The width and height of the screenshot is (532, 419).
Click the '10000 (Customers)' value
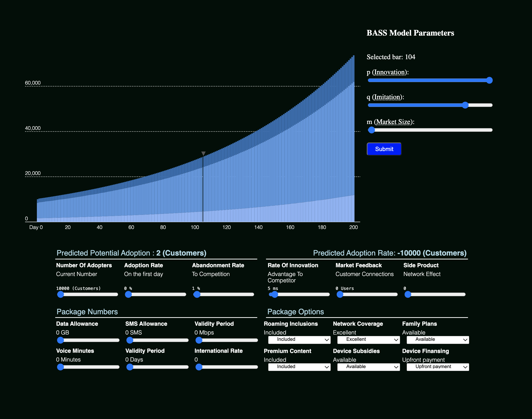click(78, 288)
